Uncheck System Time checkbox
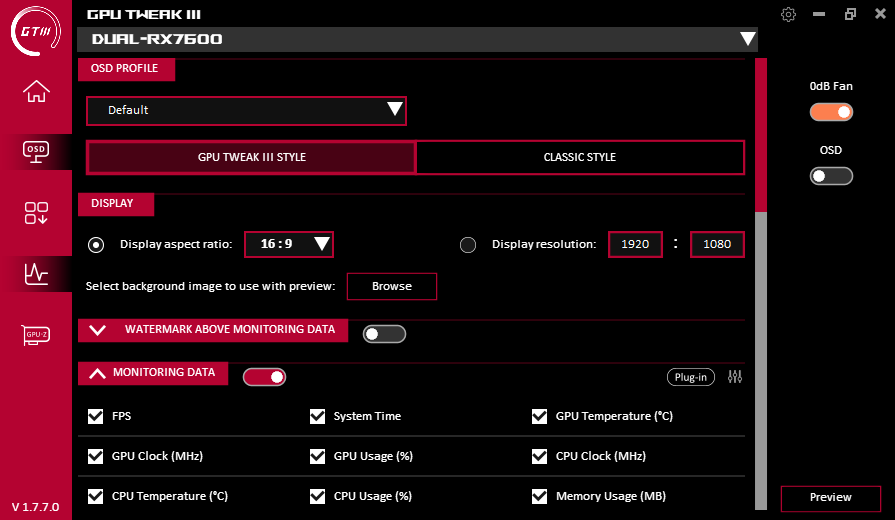 click(317, 416)
